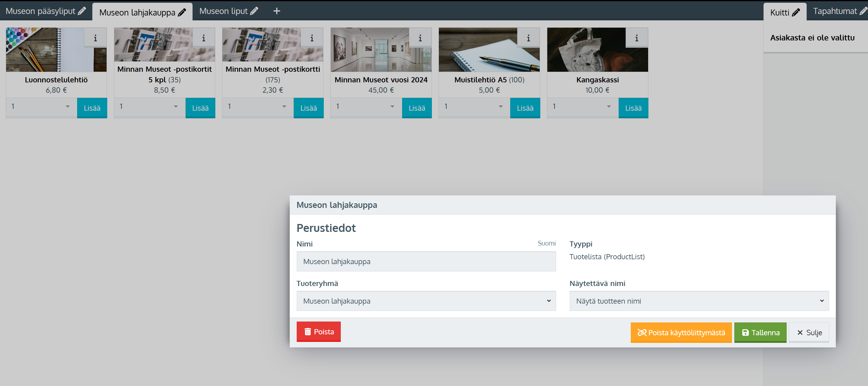Add Minnan Museot -postikortit 5 kpl with Lisää

pyautogui.click(x=200, y=108)
